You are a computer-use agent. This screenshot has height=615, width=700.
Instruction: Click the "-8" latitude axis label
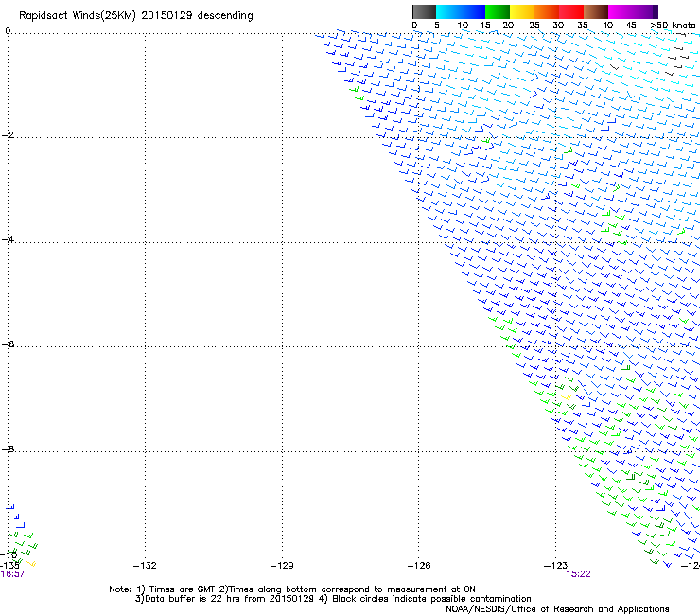point(8,448)
